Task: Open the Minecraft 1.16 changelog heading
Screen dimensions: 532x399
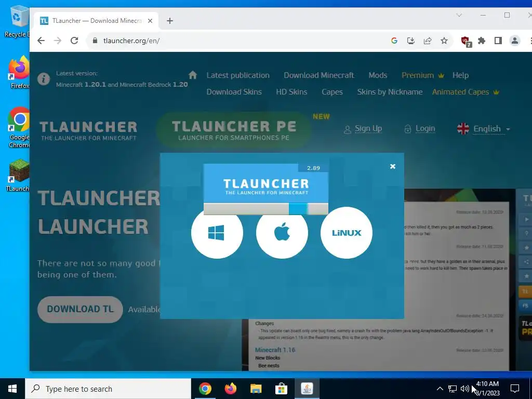Action: point(275,350)
